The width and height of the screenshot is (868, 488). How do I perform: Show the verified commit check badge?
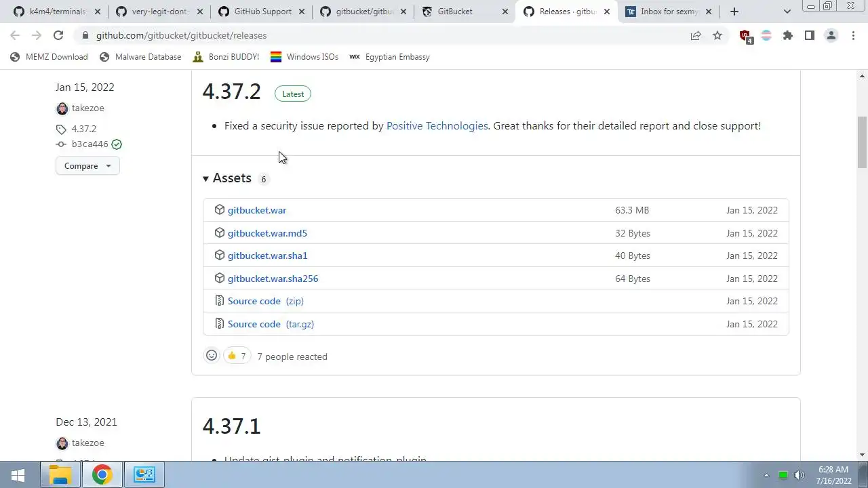[x=117, y=144]
